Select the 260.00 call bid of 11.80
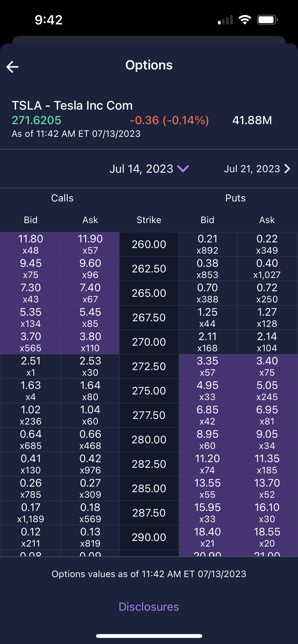This screenshot has height=644, width=298. (x=31, y=244)
